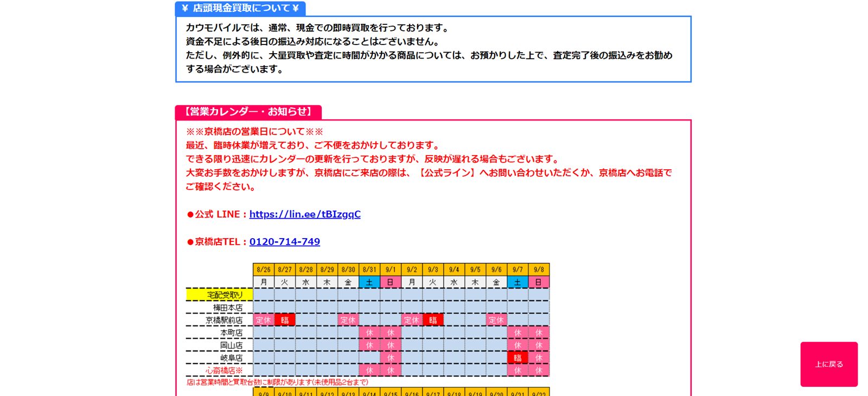Click the 8/29 date header
This screenshot has height=396, width=868.
coord(327,270)
